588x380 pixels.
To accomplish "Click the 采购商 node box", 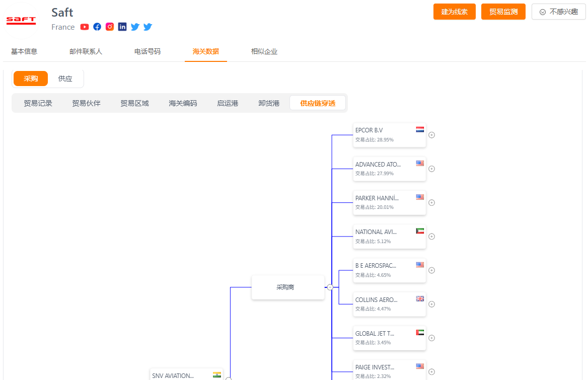I will click(287, 287).
